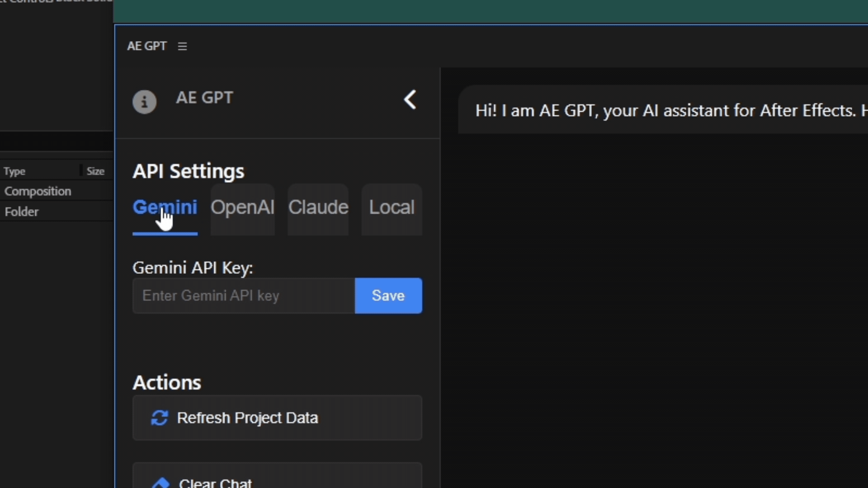Image resolution: width=868 pixels, height=488 pixels.
Task: Click the AE GPT sidebar title text
Action: 204,98
